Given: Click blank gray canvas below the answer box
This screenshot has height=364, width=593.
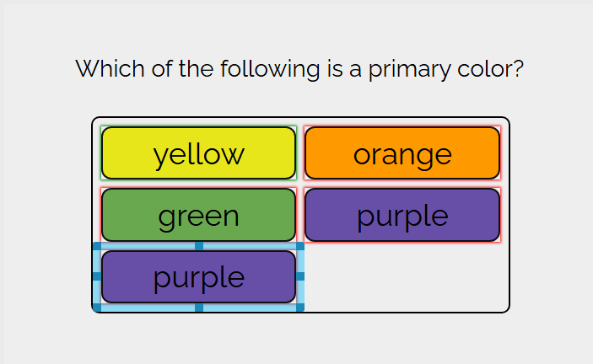Looking at the screenshot, I should [300, 338].
